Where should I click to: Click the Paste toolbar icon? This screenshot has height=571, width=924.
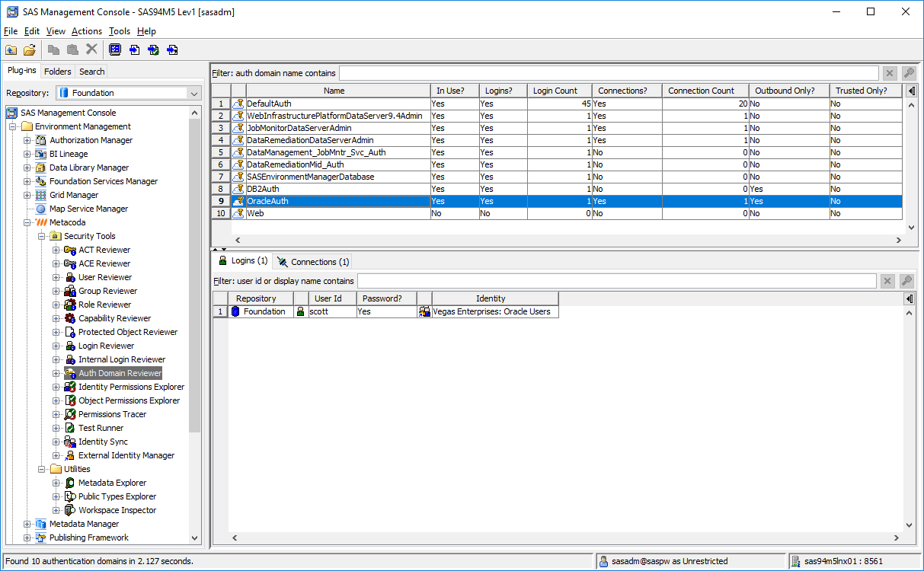coord(72,49)
